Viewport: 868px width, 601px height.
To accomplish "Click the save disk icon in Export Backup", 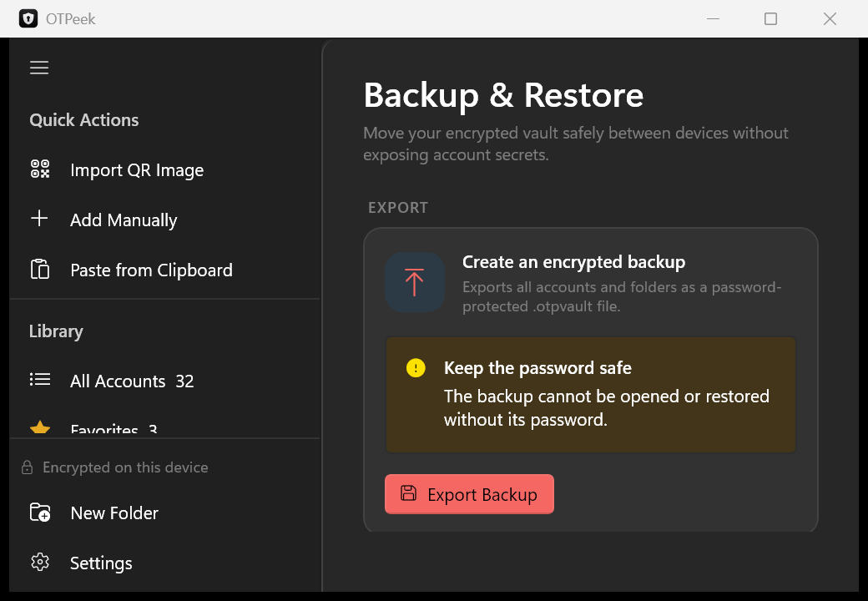I will point(408,493).
